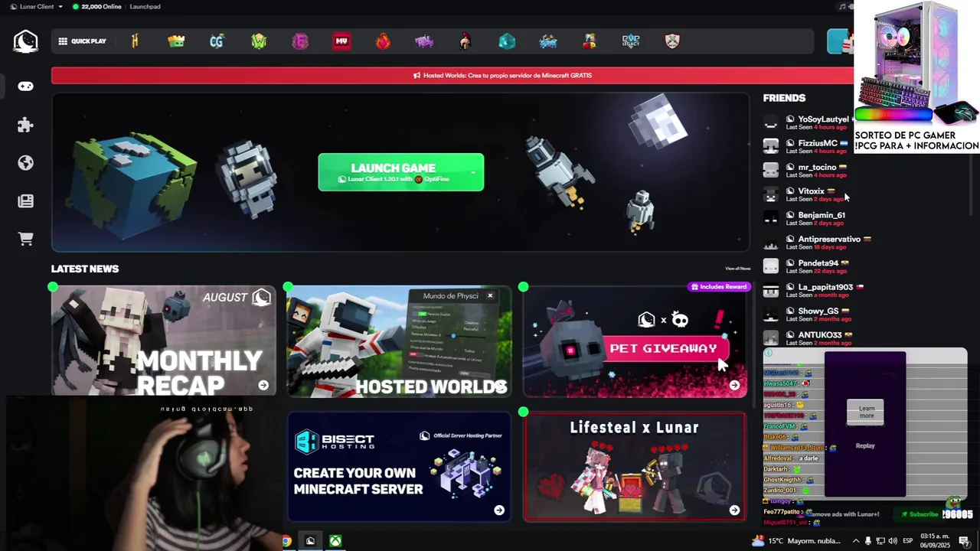This screenshot has width=980, height=551.
Task: Select friend Antipreservativo in Friends list
Action: (x=818, y=243)
